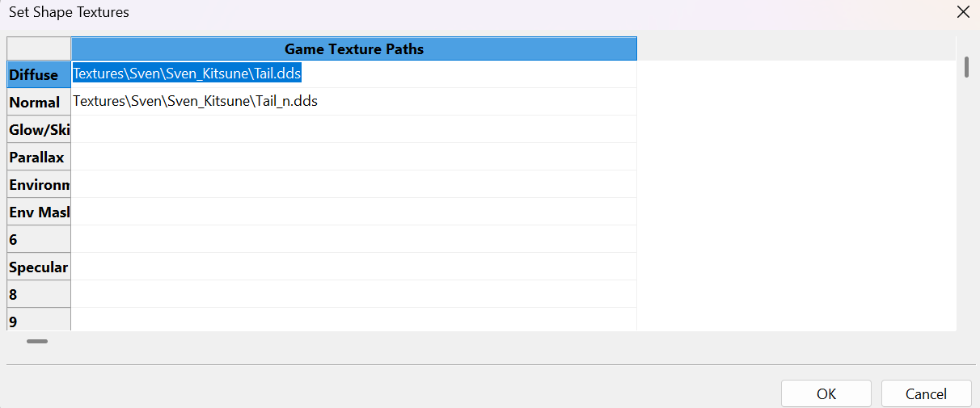
Task: Click the vertical scrollbar thumb
Action: coord(966,67)
